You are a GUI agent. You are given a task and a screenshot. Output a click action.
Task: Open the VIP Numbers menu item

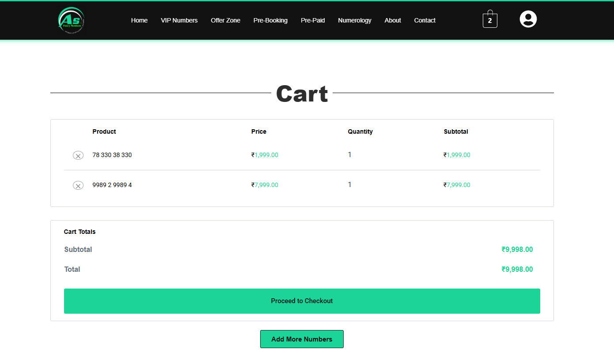point(179,20)
